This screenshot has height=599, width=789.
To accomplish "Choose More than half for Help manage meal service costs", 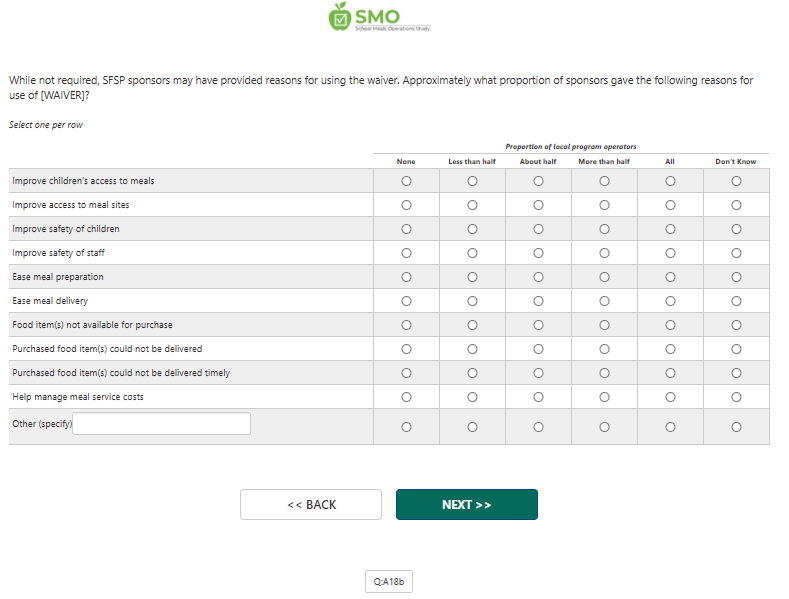I will point(604,397).
